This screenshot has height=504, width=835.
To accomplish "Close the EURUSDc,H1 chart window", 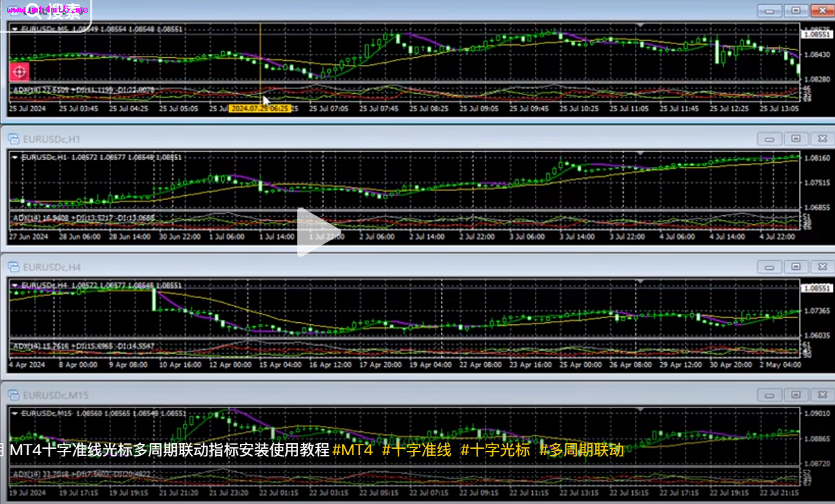I will coord(822,139).
